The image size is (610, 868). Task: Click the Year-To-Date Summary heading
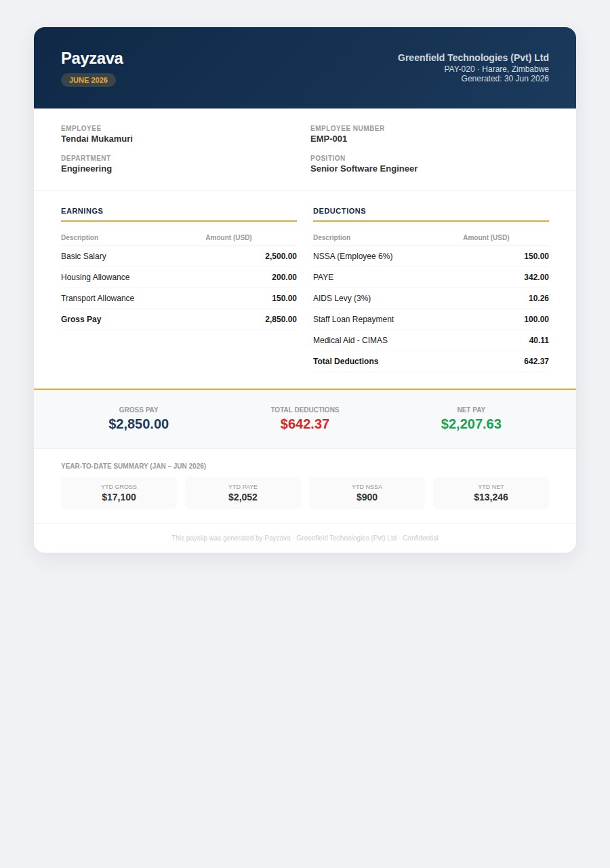click(x=134, y=467)
